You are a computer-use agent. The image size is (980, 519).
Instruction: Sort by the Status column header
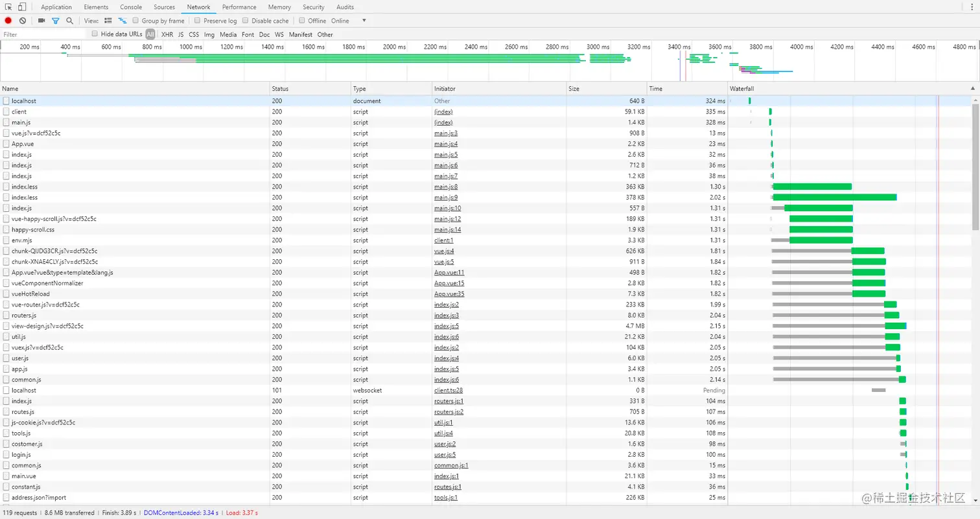[310, 88]
